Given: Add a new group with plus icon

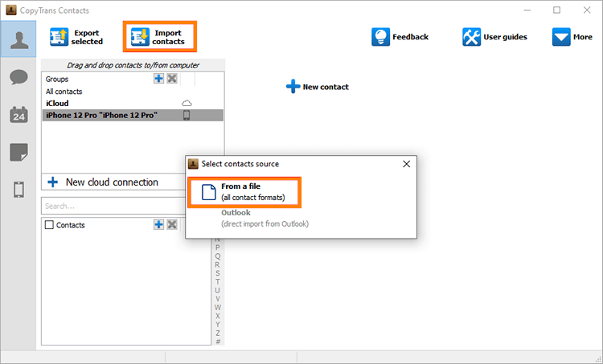Looking at the screenshot, I should point(159,79).
